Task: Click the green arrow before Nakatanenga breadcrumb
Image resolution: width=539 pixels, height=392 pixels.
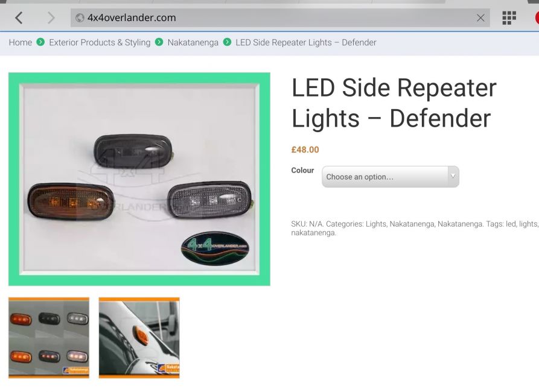Action: (x=159, y=42)
